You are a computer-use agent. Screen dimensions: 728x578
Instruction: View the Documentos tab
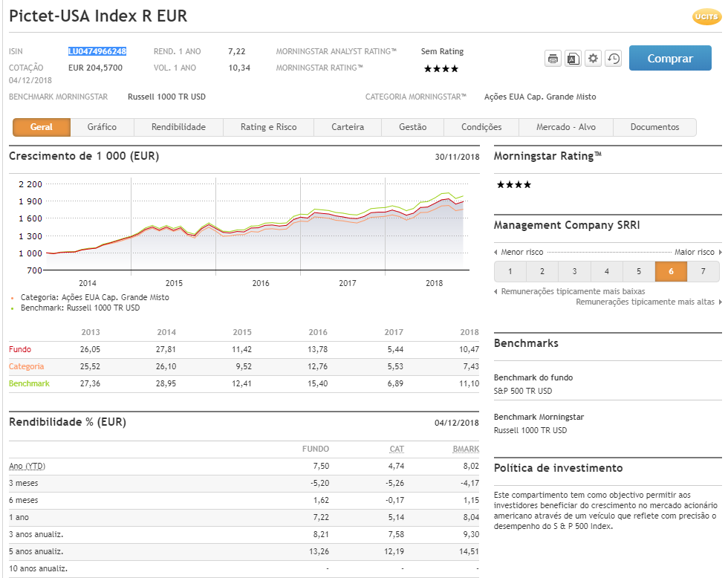(x=654, y=127)
